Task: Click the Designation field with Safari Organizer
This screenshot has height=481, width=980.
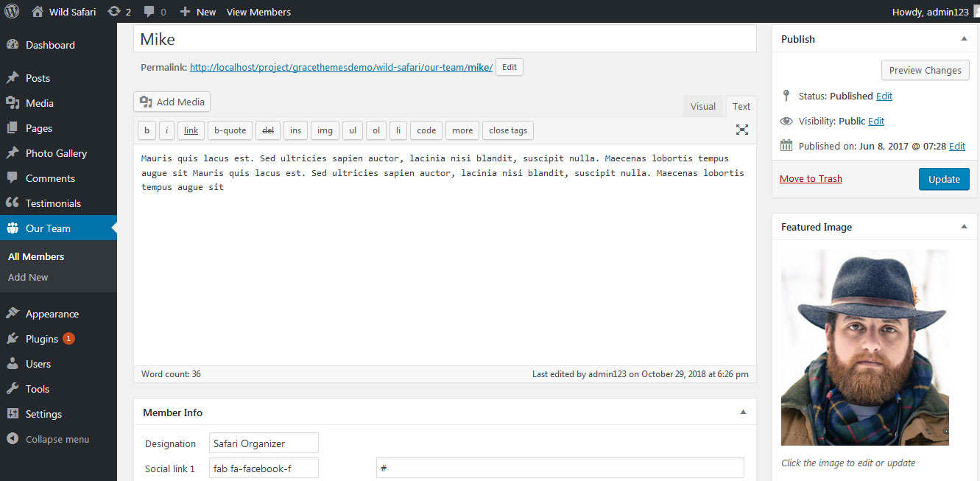Action: (x=264, y=443)
